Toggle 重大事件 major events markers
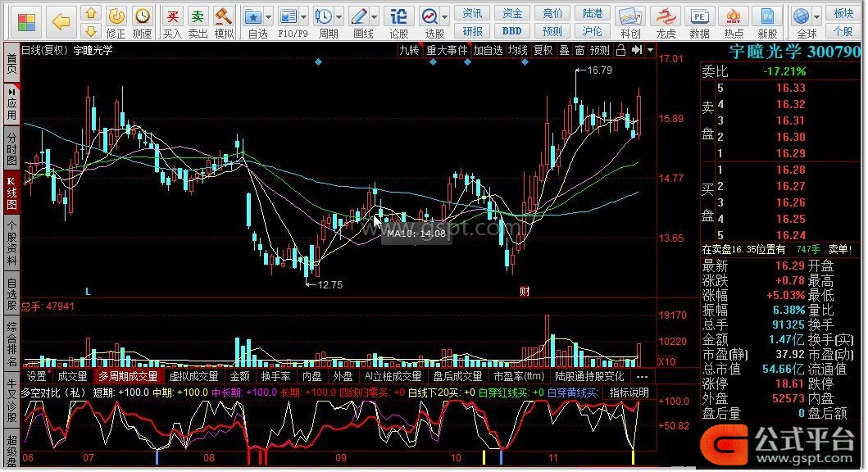Viewport: 868px width, 472px height. [447, 50]
